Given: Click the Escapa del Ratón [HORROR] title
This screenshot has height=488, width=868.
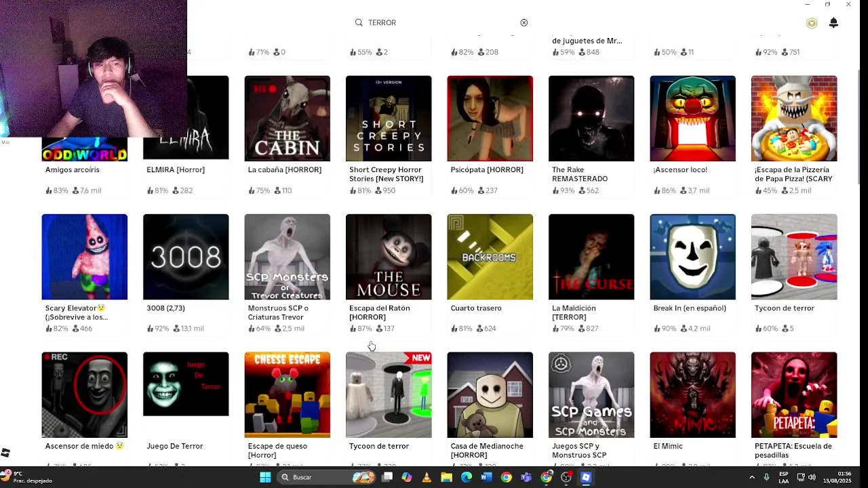Looking at the screenshot, I should click(380, 312).
